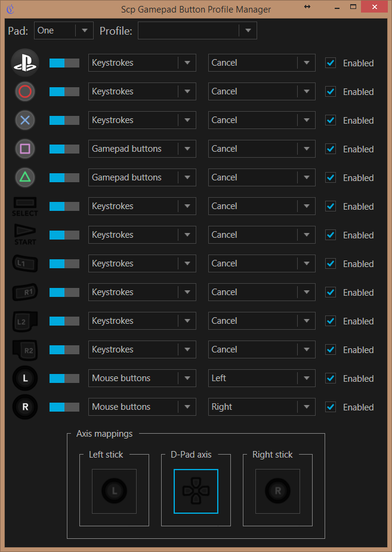Viewport: 392px width, 552px height.
Task: Uncheck Enabled for the Triangle row
Action: tap(331, 177)
